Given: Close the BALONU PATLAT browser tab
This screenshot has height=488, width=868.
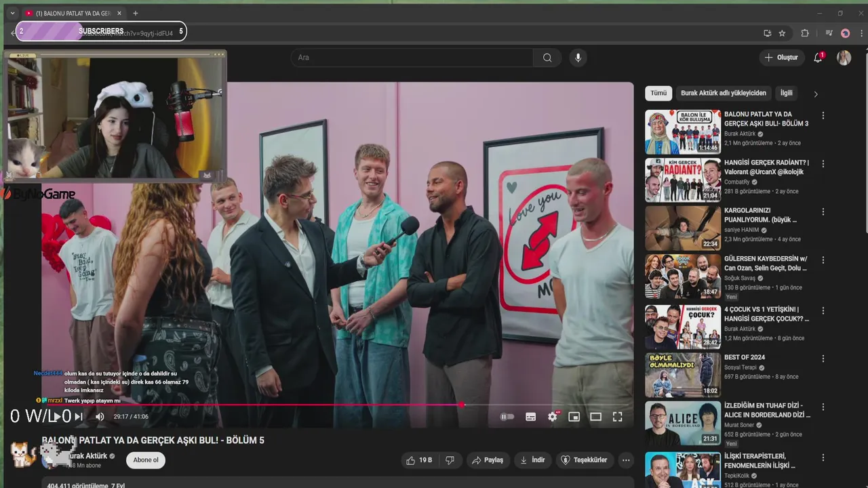Looking at the screenshot, I should point(119,13).
